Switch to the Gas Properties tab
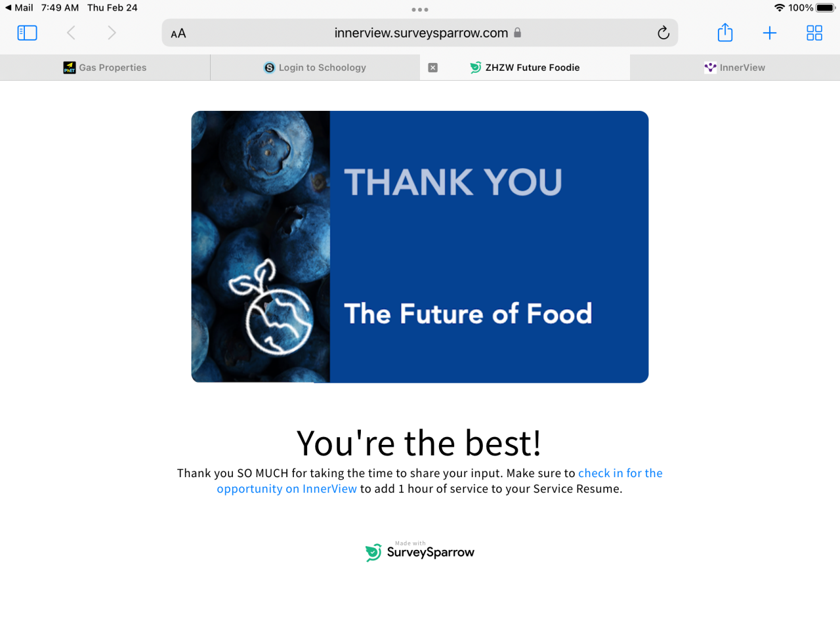Image resolution: width=840 pixels, height=630 pixels. (105, 68)
